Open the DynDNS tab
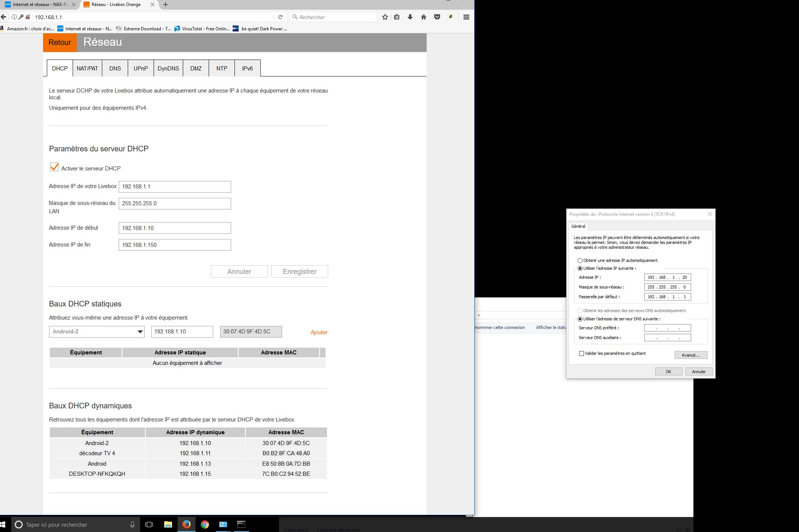The image size is (799, 532). (168, 69)
